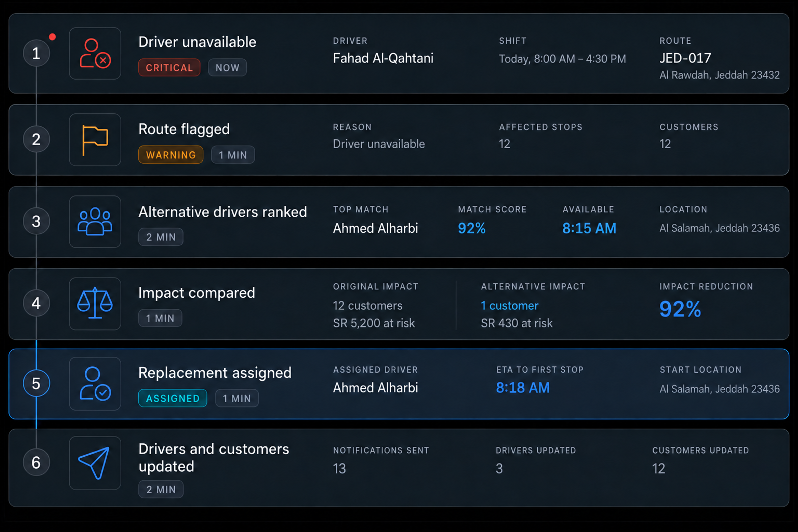This screenshot has height=532, width=798.
Task: Click the 2 MIN badge under Alternative drivers ranked
Action: click(161, 237)
